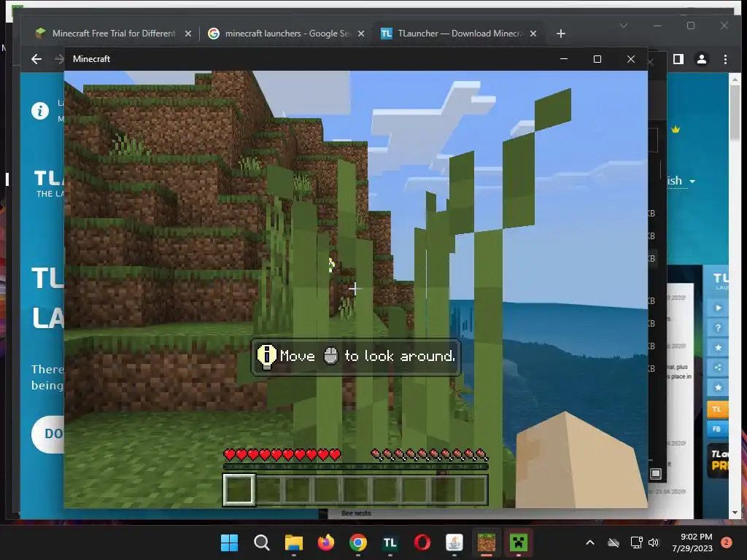Maximize the Minecraft game window

pos(597,59)
